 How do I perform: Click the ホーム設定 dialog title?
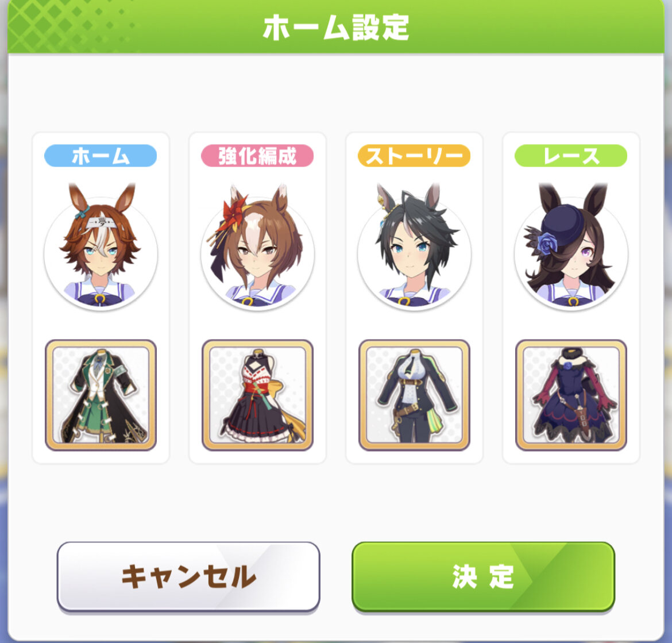(336, 28)
